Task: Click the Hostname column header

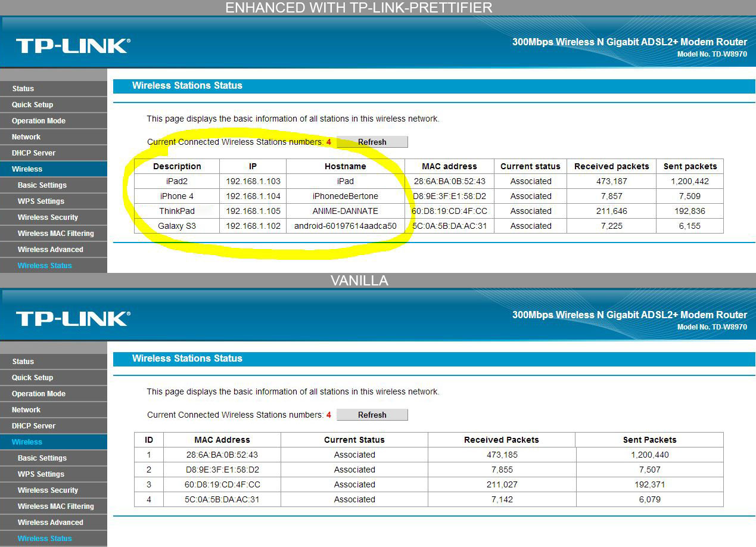Action: click(x=346, y=166)
